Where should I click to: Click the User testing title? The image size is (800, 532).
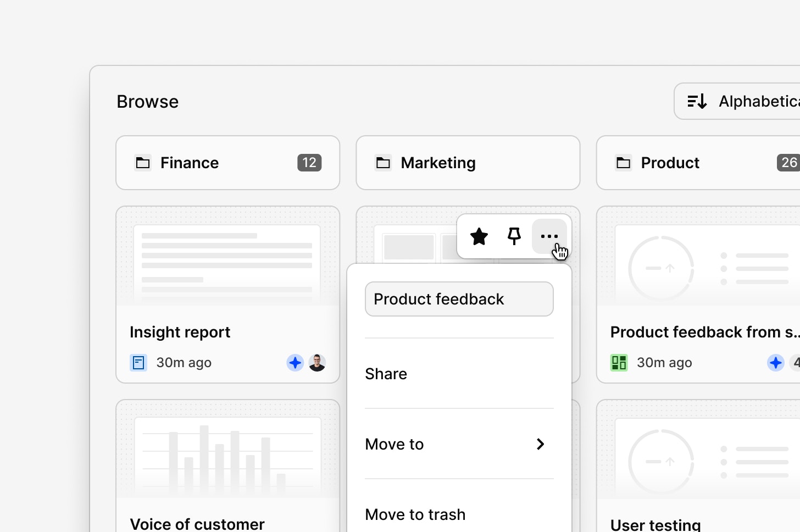(x=655, y=524)
